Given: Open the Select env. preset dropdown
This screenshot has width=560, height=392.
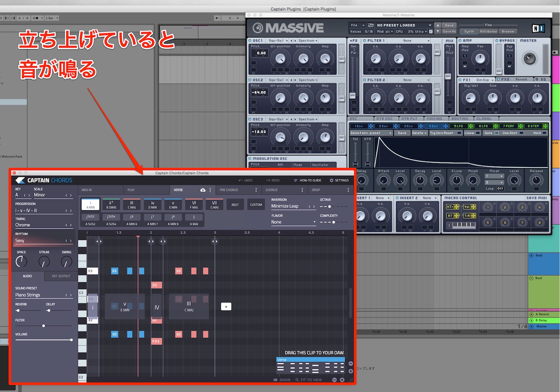Looking at the screenshot, I should (371, 133).
